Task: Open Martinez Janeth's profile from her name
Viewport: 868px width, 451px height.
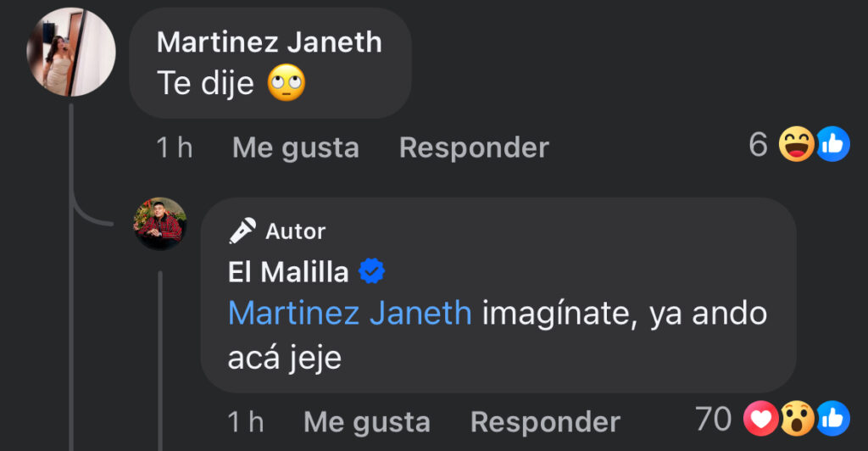Action: point(270,42)
